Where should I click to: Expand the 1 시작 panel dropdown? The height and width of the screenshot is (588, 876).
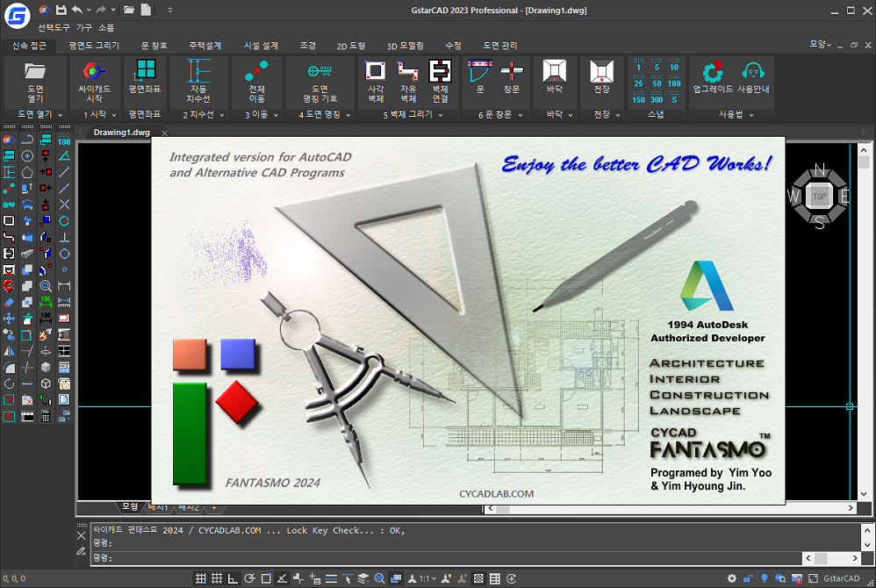point(114,115)
